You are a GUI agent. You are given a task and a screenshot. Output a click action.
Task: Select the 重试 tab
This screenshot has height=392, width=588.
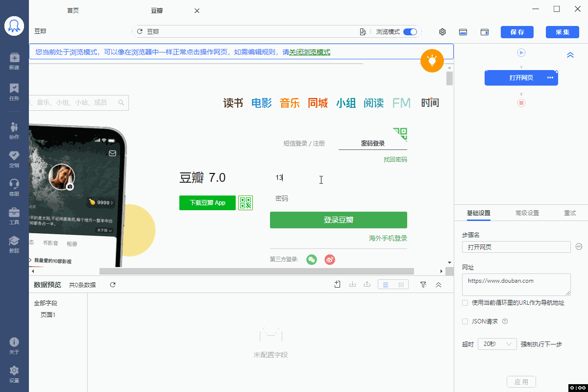570,213
